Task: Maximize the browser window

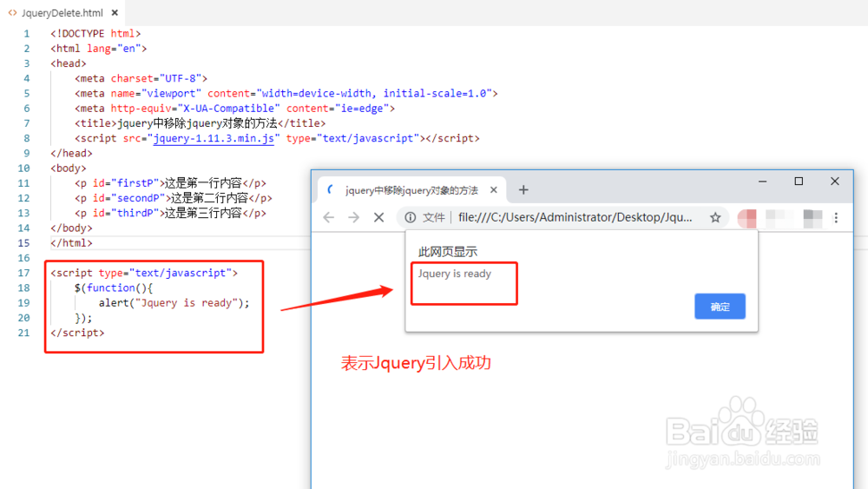Action: point(799,182)
